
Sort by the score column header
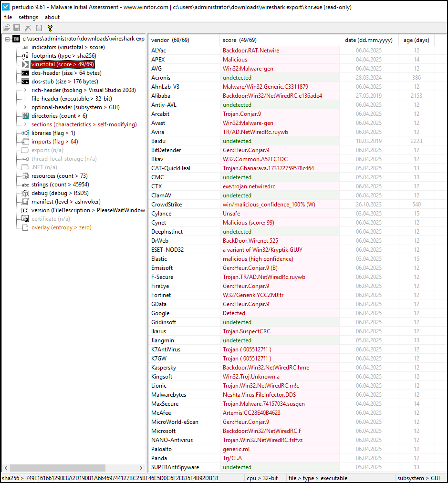tap(279, 40)
